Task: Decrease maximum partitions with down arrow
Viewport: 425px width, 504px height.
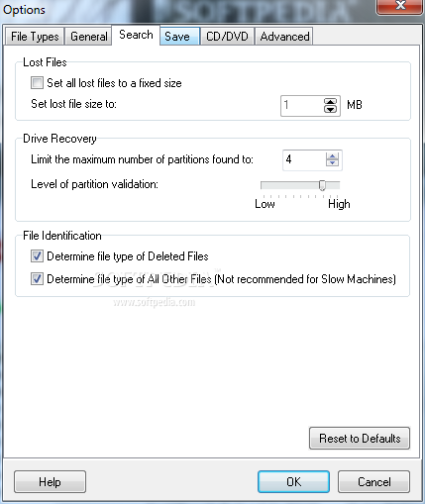Action: point(332,162)
